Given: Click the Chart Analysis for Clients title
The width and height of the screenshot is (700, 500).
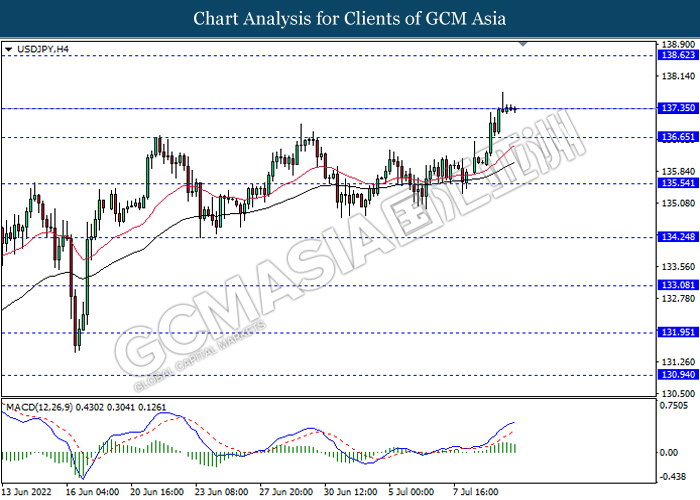Looking at the screenshot, I should point(350,19).
